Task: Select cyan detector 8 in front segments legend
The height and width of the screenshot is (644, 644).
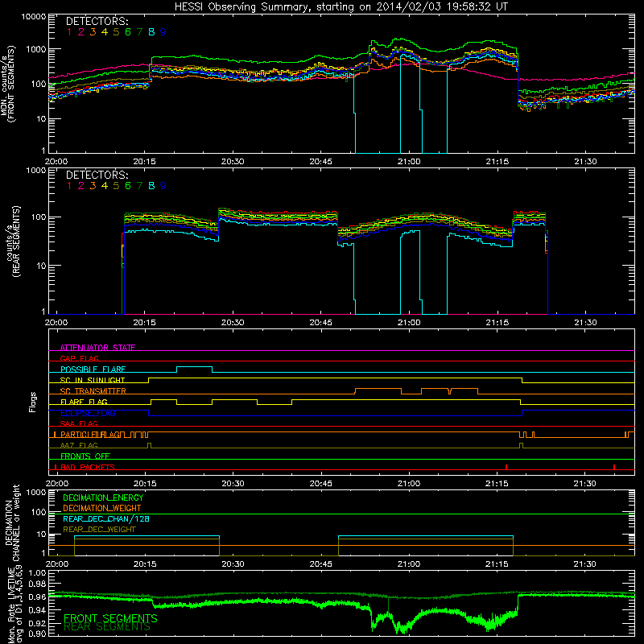Action: coord(151,32)
